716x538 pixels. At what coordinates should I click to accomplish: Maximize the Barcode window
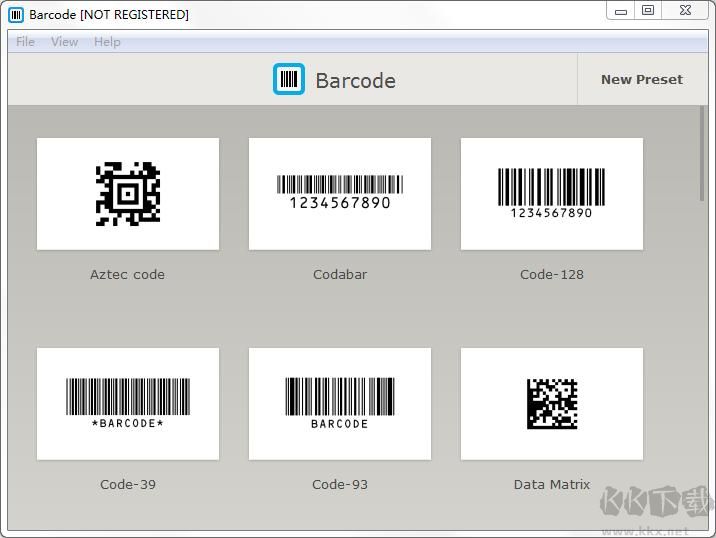click(x=648, y=11)
